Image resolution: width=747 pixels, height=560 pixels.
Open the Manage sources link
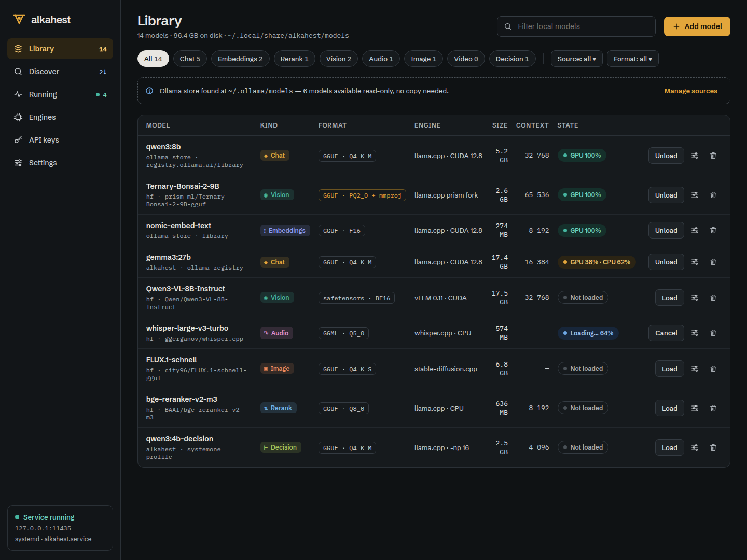tap(690, 91)
